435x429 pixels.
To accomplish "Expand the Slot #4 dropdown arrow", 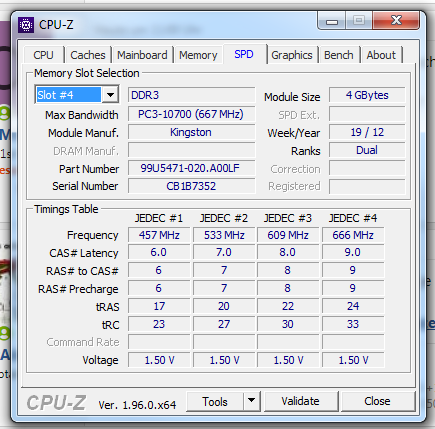I will point(110,95).
